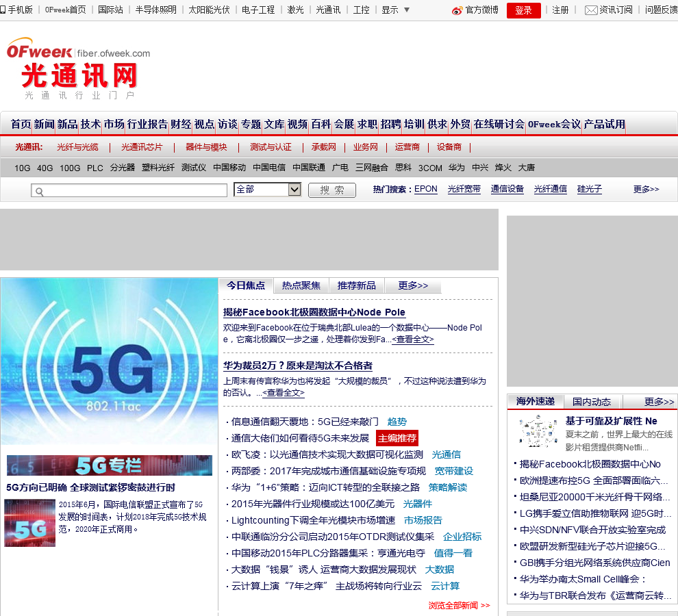Open sidebar item LG携手爱立信助推物联网
Image resolution: width=678 pixels, height=616 pixels.
(x=595, y=513)
